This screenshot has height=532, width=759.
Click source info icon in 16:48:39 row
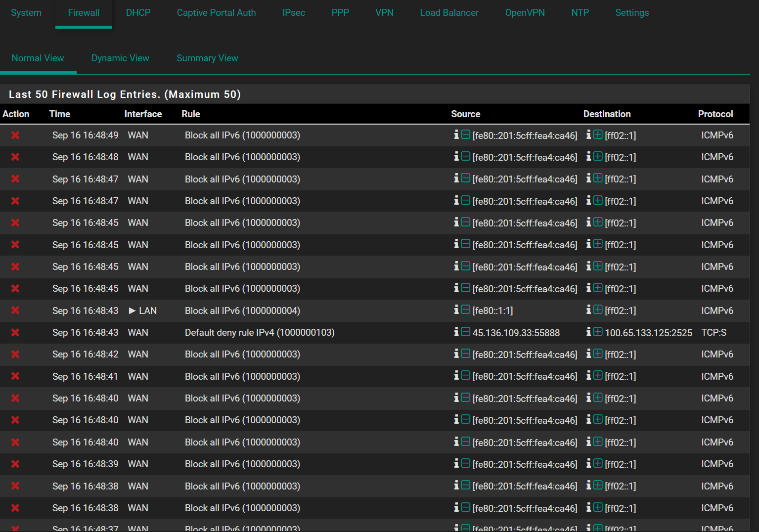456,463
